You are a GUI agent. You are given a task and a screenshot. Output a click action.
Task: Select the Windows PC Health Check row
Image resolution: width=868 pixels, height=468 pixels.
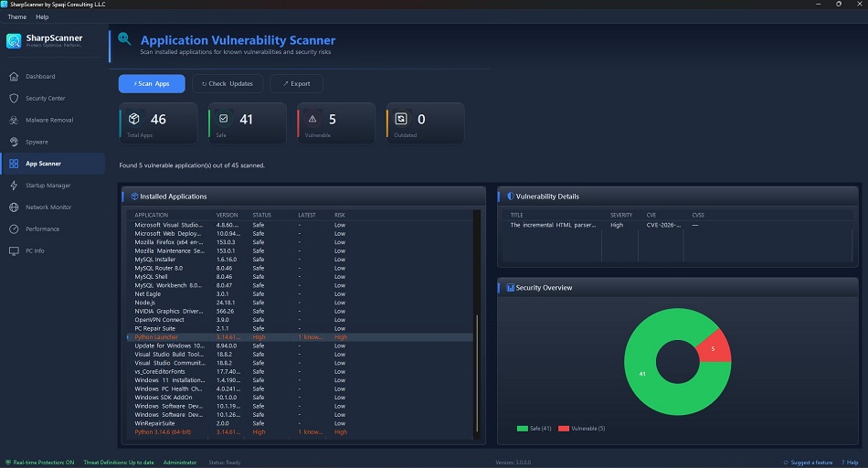pos(300,388)
